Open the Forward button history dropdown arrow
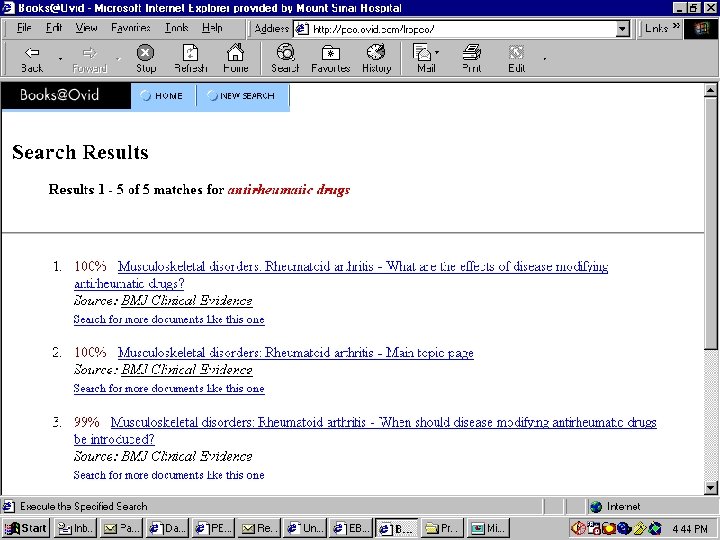Screen dimensions: 720x540 [x=118, y=59]
